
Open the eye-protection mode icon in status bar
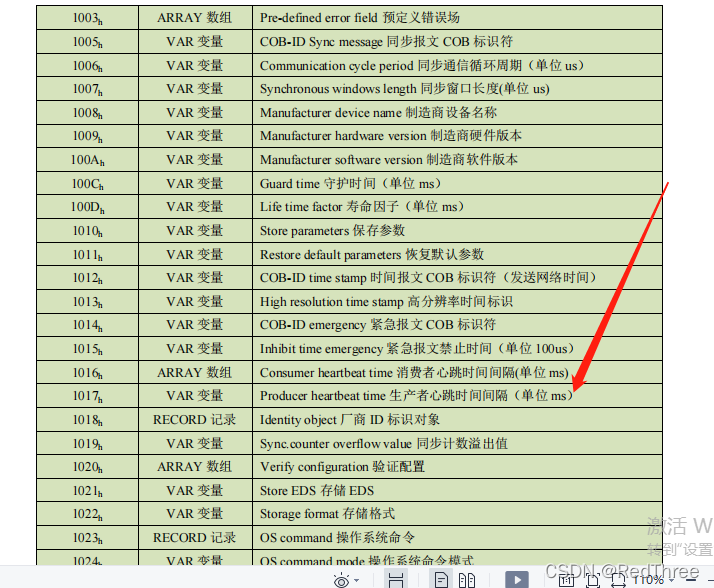[x=341, y=581]
